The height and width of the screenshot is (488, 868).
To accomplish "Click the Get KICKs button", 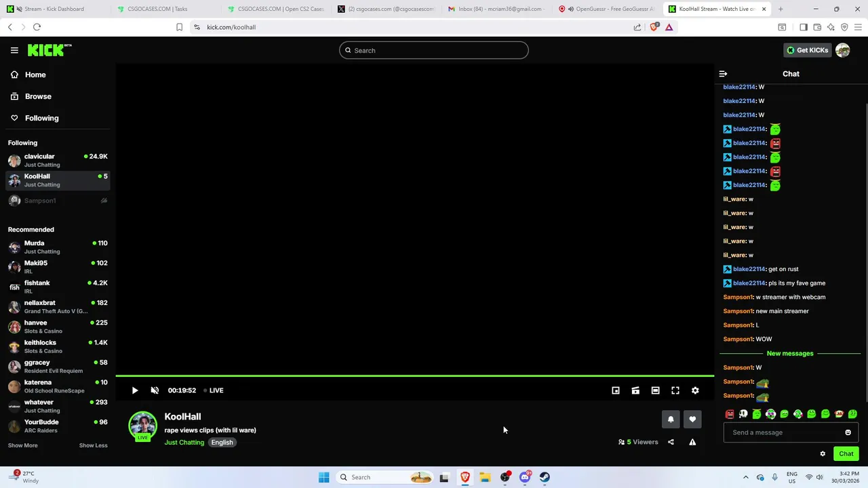I will (x=807, y=50).
